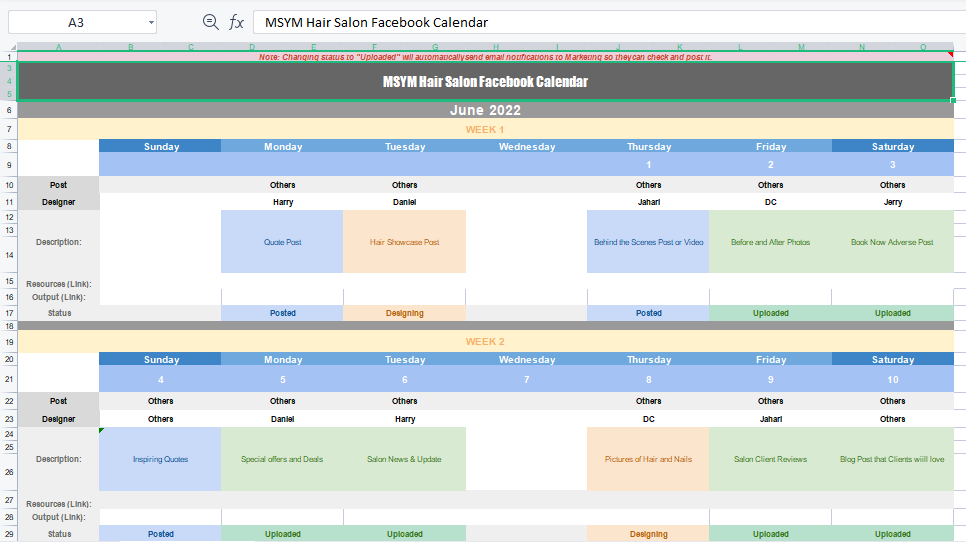Select Blog Post that Clients will love cell

click(892, 459)
